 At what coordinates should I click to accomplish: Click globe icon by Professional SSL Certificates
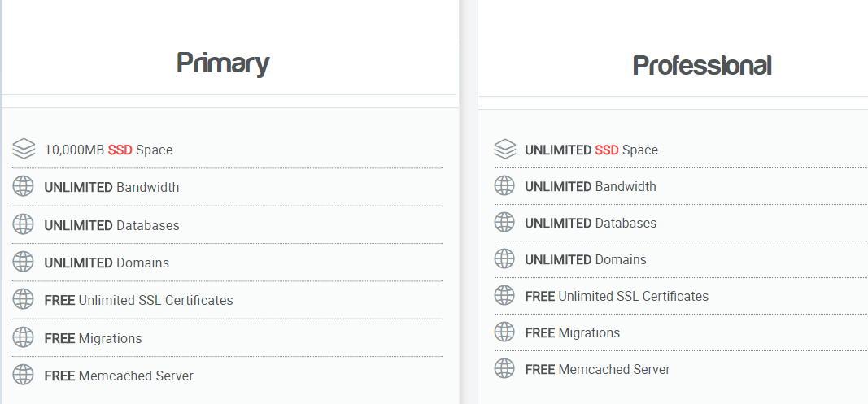(505, 295)
